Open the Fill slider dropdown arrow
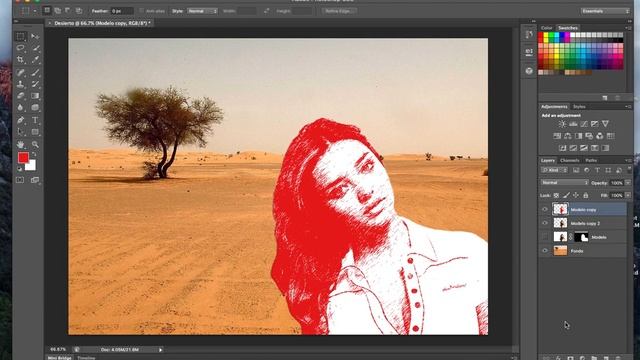The height and width of the screenshot is (360, 640). click(628, 196)
